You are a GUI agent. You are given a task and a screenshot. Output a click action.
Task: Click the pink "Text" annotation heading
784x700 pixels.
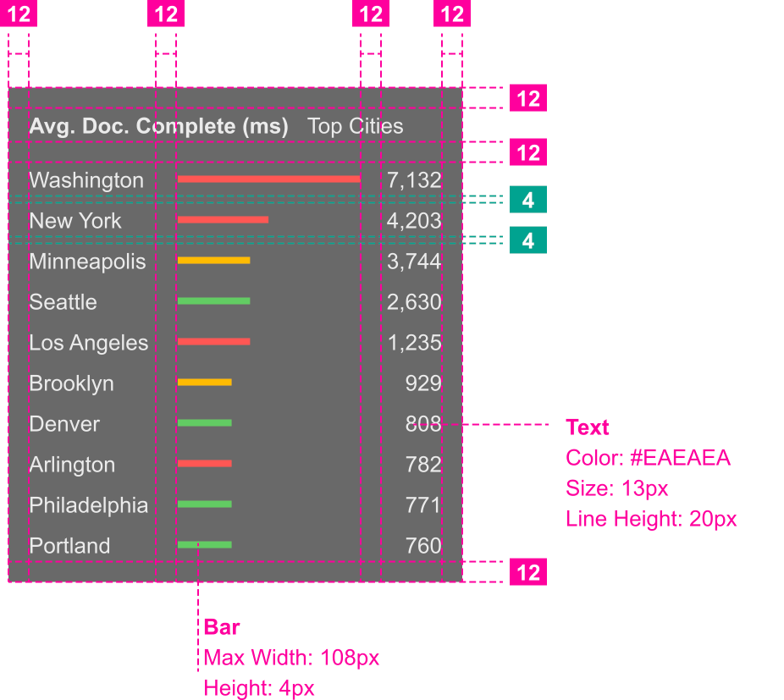pos(588,427)
